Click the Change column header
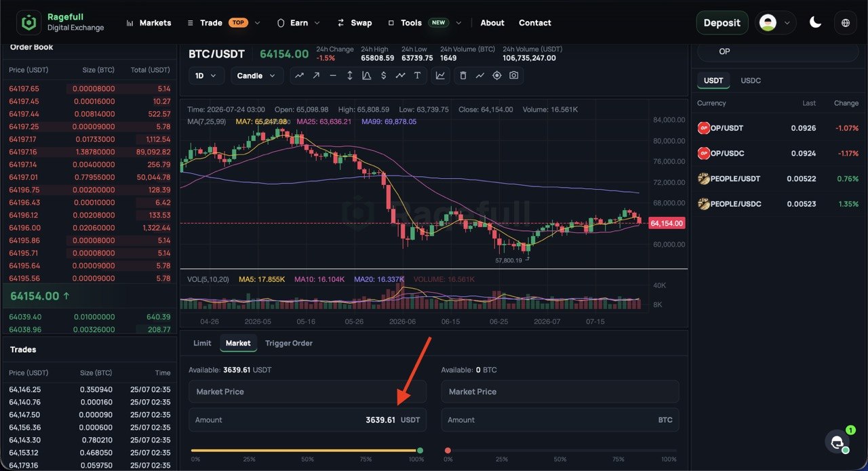 pos(846,103)
